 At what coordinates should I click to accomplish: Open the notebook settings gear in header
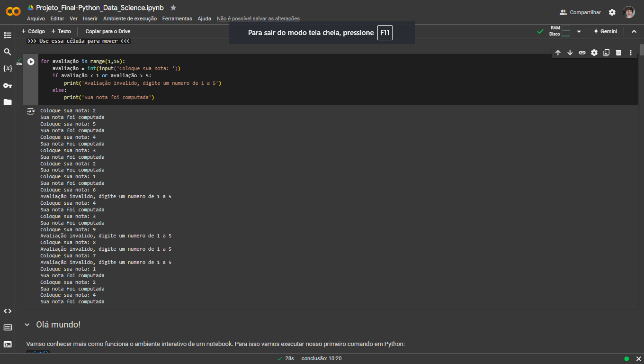click(612, 12)
